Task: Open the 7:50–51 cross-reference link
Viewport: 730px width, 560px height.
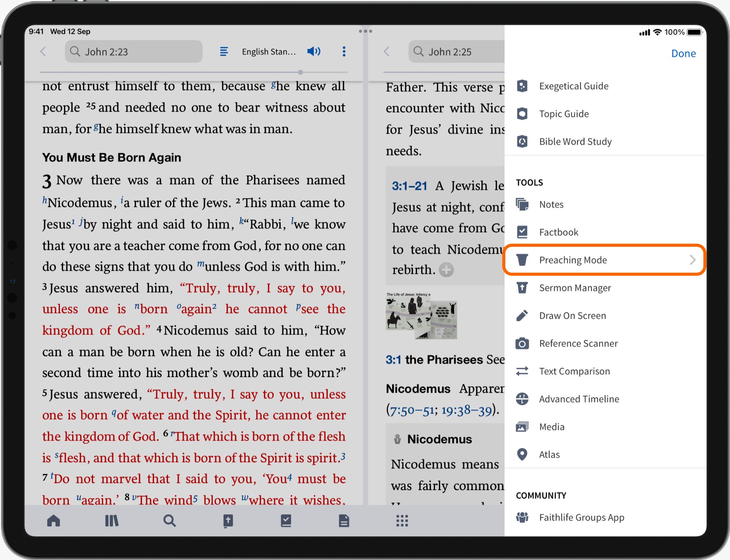Action: point(412,410)
